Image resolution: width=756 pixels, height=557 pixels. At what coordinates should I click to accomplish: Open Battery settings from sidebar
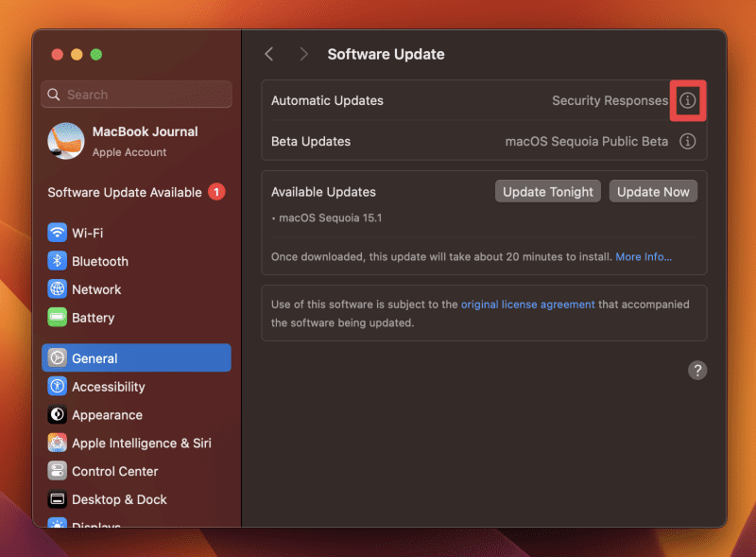coord(57,318)
